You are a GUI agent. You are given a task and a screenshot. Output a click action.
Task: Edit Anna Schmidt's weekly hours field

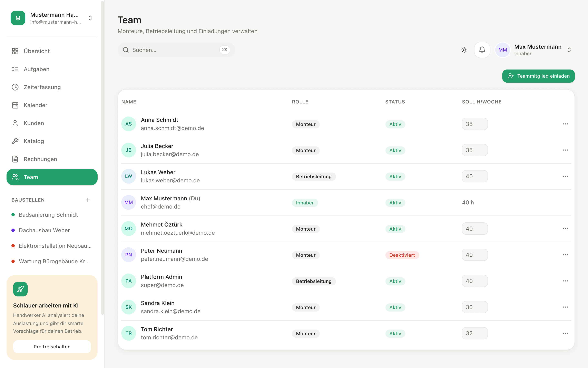tap(475, 124)
